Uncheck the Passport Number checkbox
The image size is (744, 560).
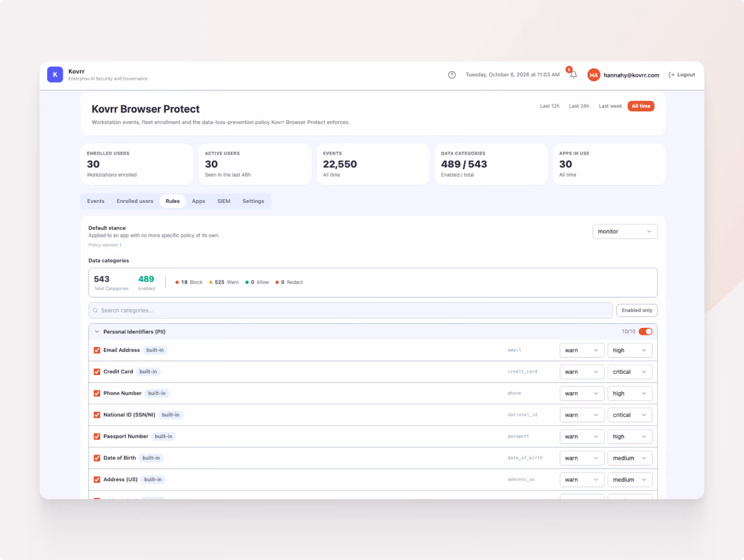(97, 436)
